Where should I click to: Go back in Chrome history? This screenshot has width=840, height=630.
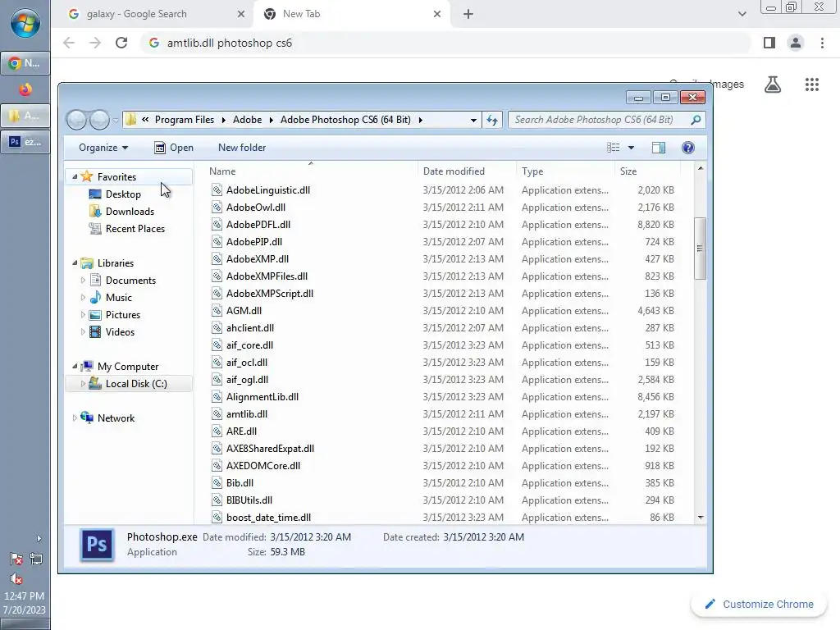69,43
